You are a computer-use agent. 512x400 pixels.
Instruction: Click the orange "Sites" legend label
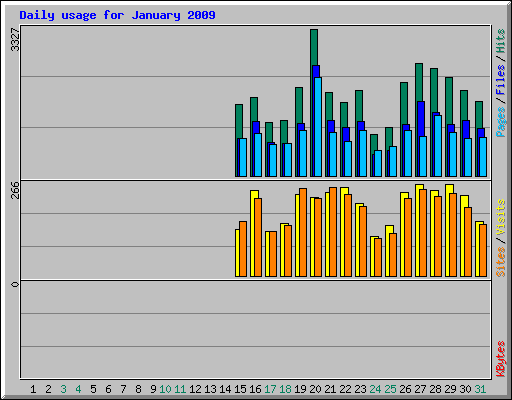pyautogui.click(x=500, y=262)
